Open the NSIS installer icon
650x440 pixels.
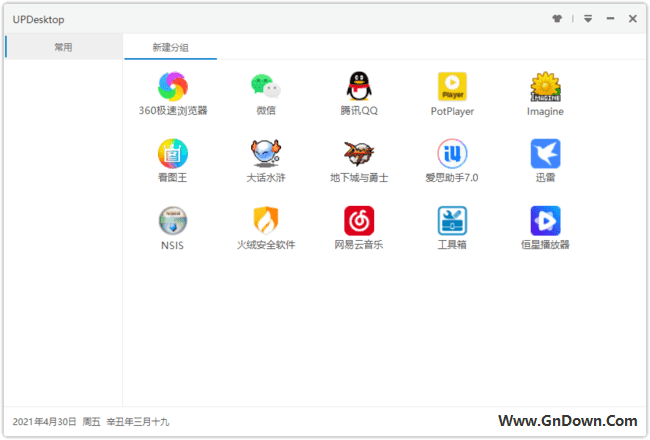coord(173,220)
